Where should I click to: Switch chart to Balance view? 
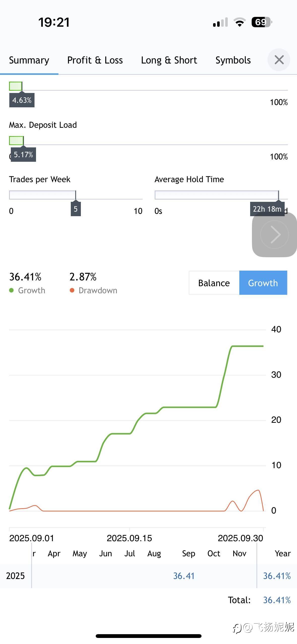click(214, 283)
